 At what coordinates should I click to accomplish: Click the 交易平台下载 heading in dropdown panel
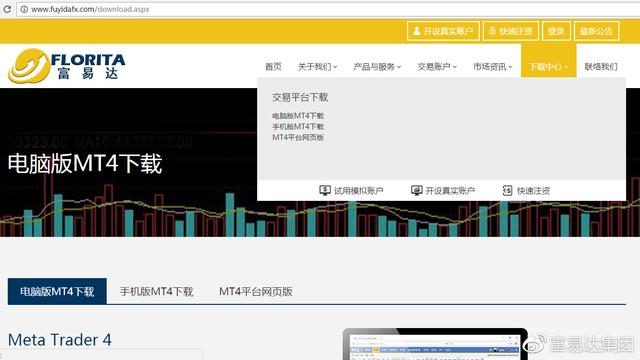tap(300, 97)
